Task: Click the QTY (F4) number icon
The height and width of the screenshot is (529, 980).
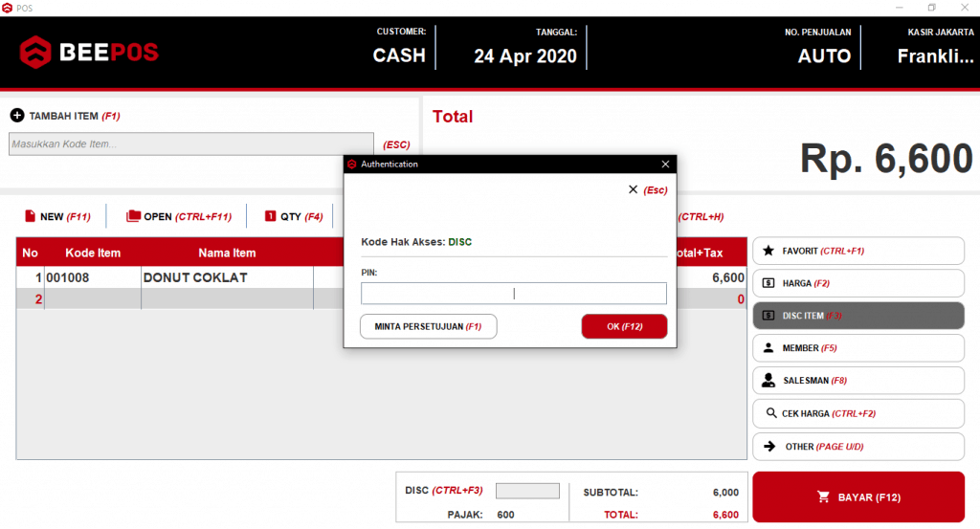Action: pos(270,216)
